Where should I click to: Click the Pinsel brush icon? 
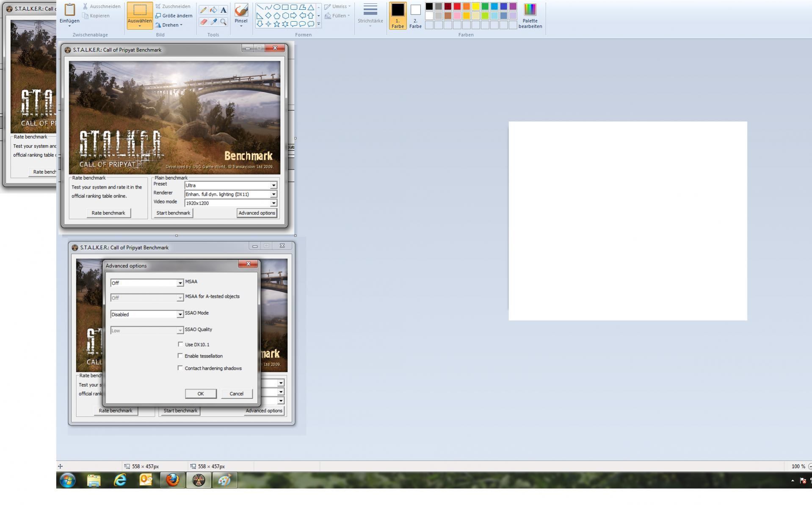241,10
